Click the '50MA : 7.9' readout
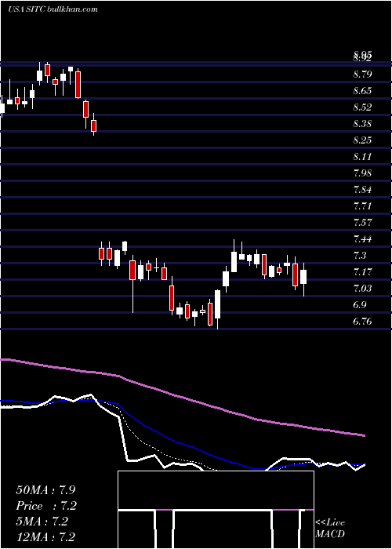392x549 pixels. (45, 490)
